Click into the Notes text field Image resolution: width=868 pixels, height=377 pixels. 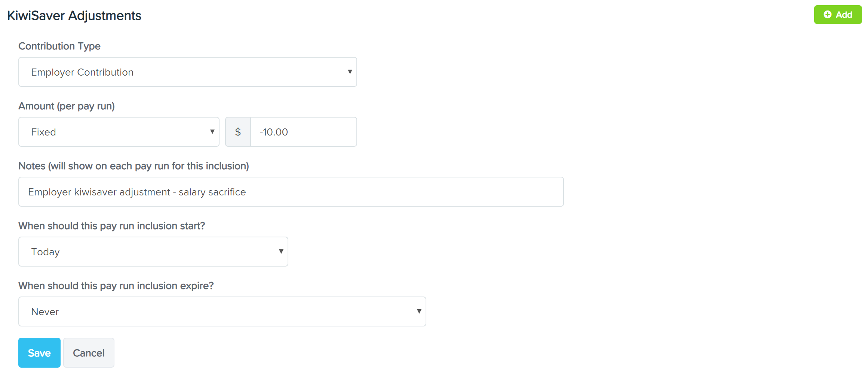pyautogui.click(x=291, y=192)
